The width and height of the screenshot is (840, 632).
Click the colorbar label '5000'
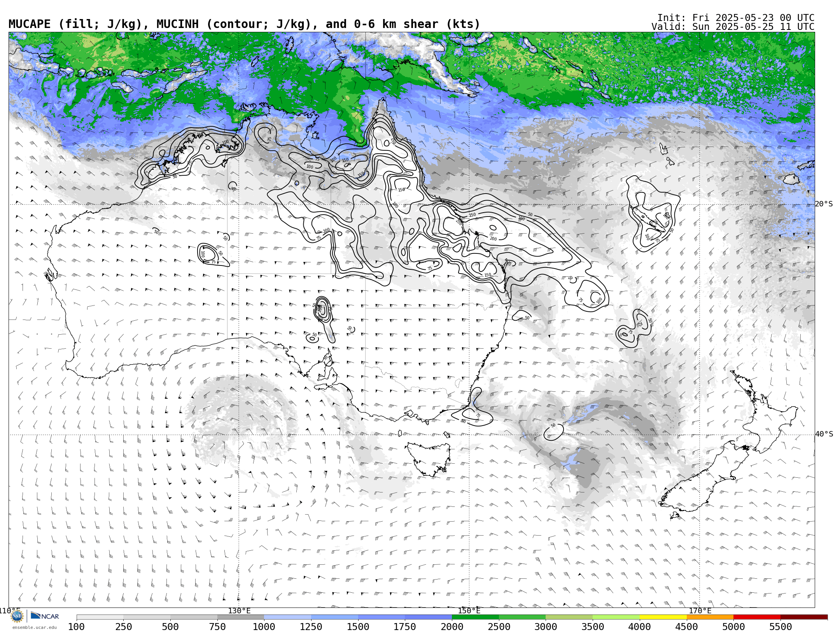(x=733, y=627)
